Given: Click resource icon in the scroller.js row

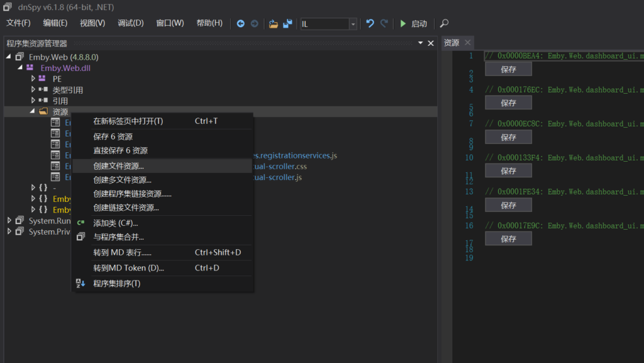Looking at the screenshot, I should [55, 177].
